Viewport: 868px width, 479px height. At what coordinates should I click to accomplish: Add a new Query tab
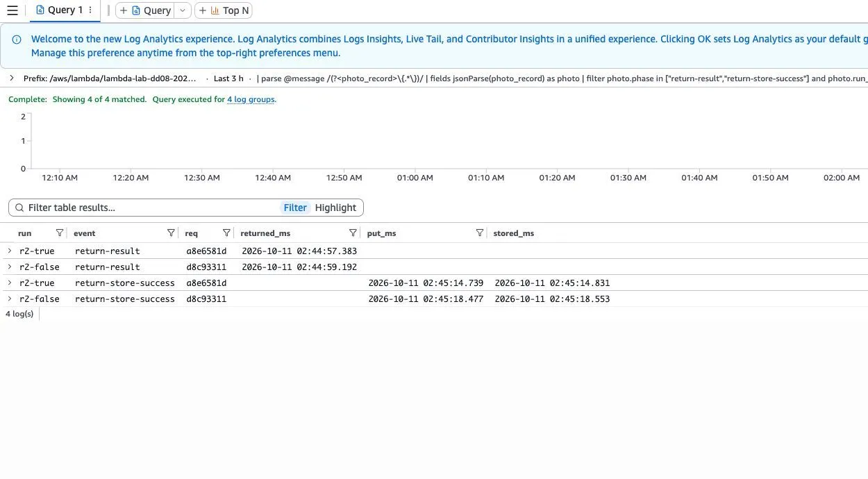point(144,10)
